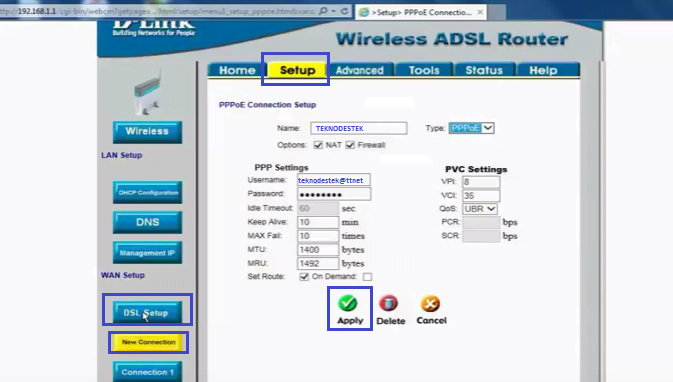Click the VPI input field

[x=481, y=182]
